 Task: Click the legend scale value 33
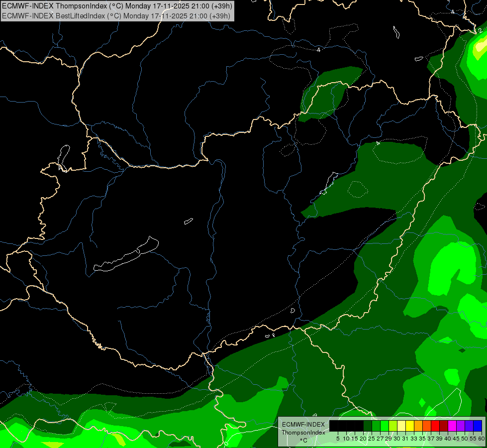(x=414, y=439)
